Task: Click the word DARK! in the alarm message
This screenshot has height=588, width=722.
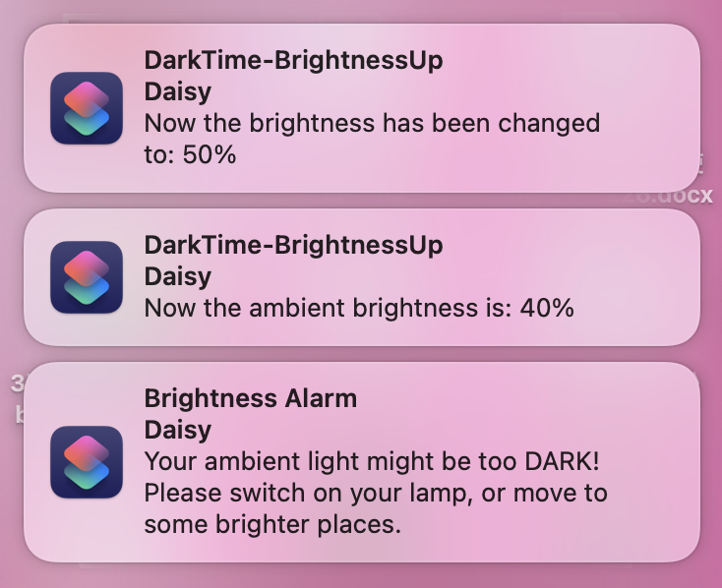Action: tap(563, 461)
